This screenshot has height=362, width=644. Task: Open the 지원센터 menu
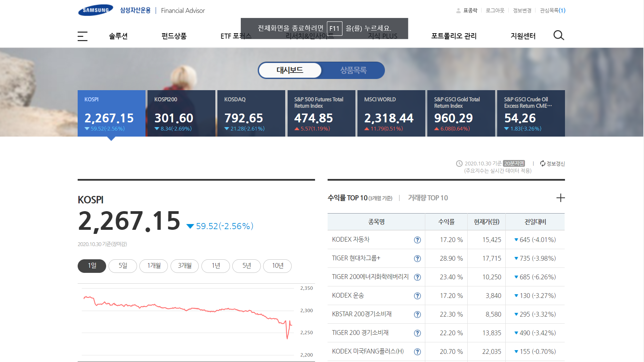tap(523, 36)
